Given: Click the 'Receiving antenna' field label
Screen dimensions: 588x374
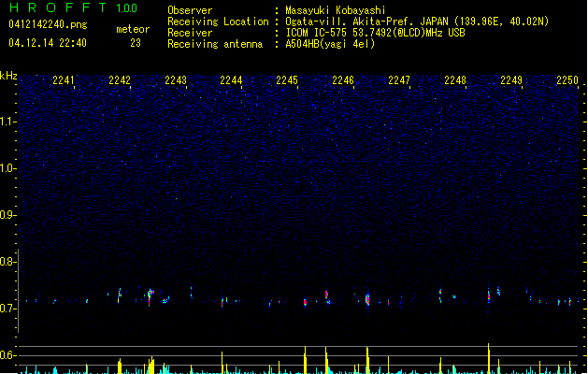Looking at the screenshot, I should [x=215, y=44].
